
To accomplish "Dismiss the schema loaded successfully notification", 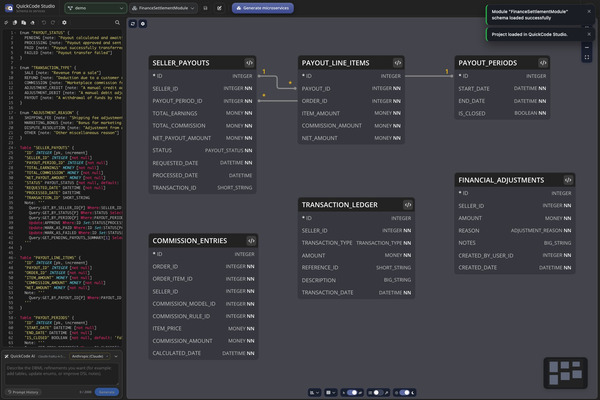I will pos(589,11).
